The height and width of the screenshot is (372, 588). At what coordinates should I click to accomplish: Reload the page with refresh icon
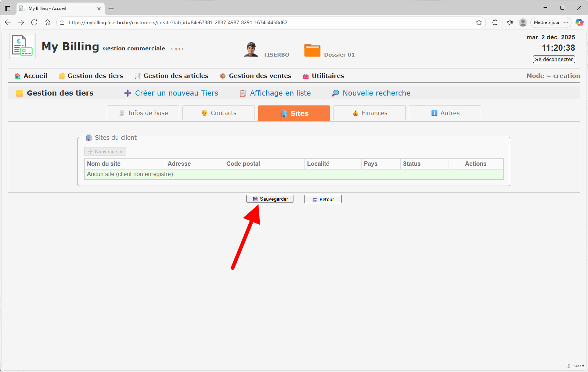coord(34,22)
